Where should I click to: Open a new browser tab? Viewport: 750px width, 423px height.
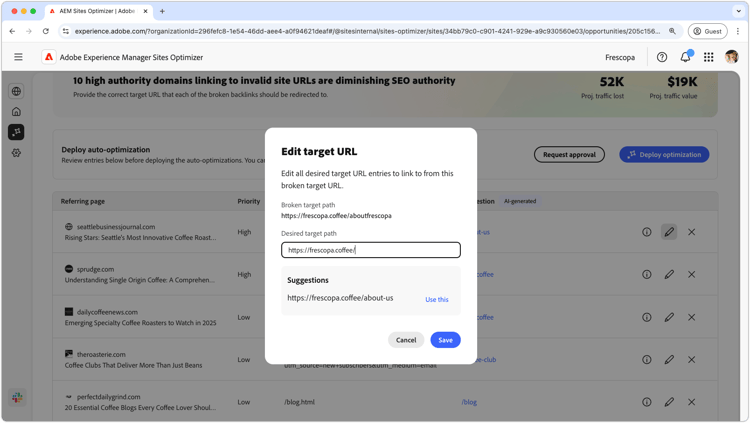[x=162, y=11]
